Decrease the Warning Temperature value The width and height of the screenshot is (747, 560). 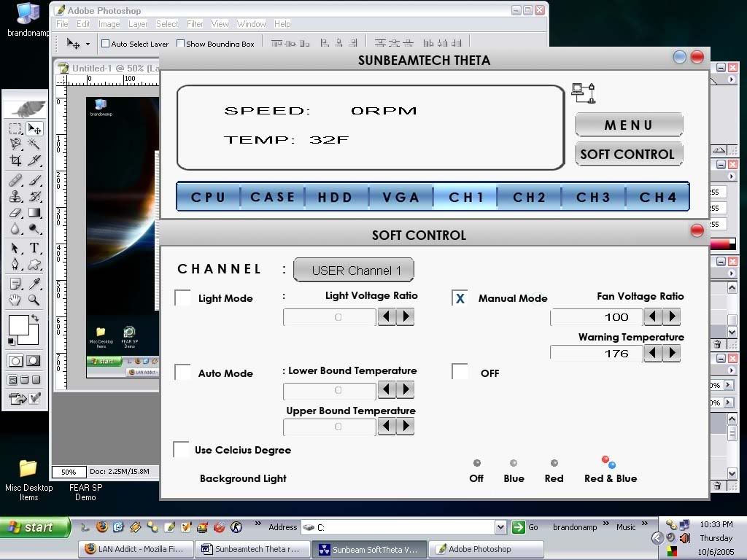653,354
